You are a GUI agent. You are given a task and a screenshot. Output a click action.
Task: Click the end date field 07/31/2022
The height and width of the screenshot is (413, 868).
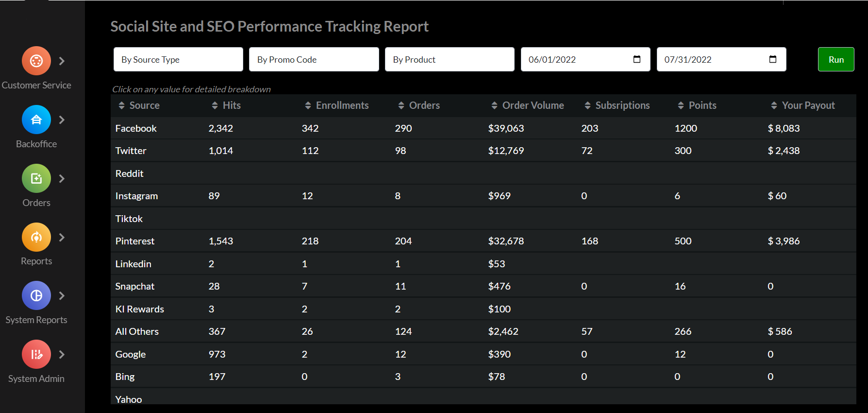click(721, 59)
